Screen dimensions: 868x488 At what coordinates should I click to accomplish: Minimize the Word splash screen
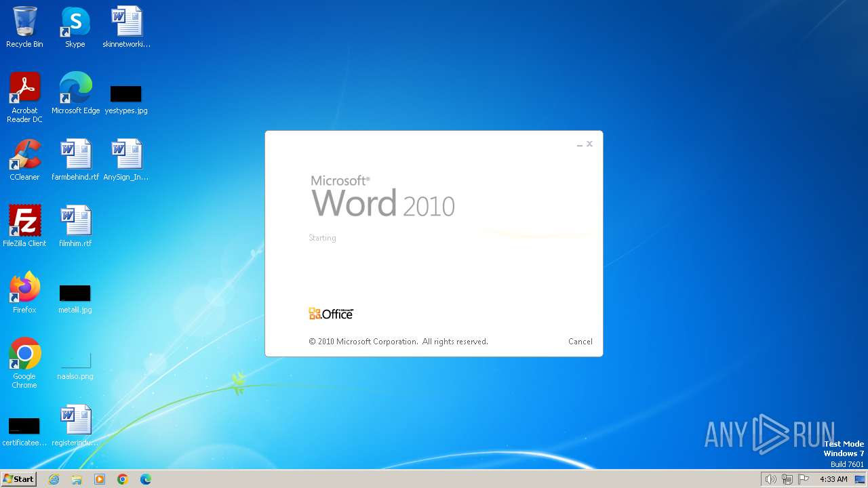580,144
